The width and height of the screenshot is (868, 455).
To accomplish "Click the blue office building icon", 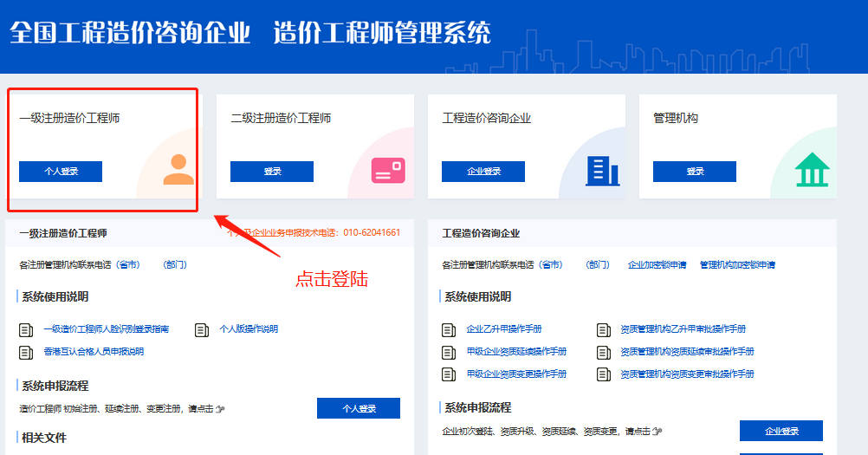I will point(602,171).
